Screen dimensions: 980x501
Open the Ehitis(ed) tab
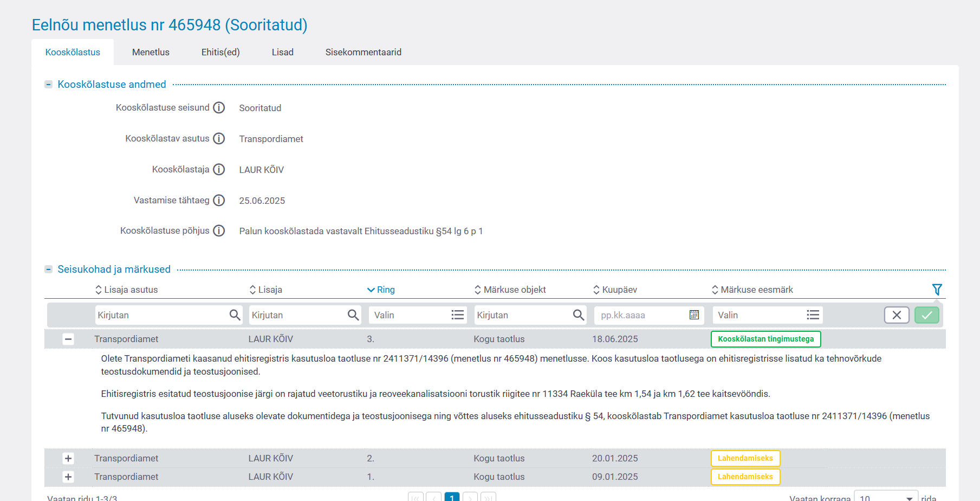[220, 52]
